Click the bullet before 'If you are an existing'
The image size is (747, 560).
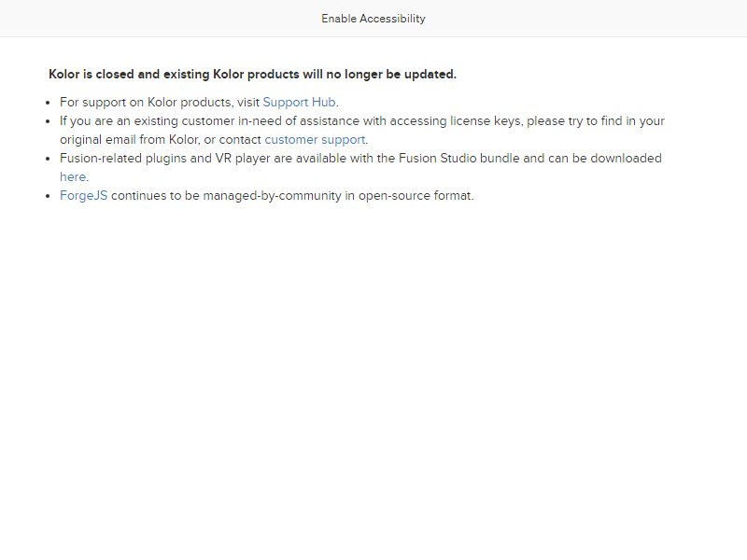(x=48, y=121)
